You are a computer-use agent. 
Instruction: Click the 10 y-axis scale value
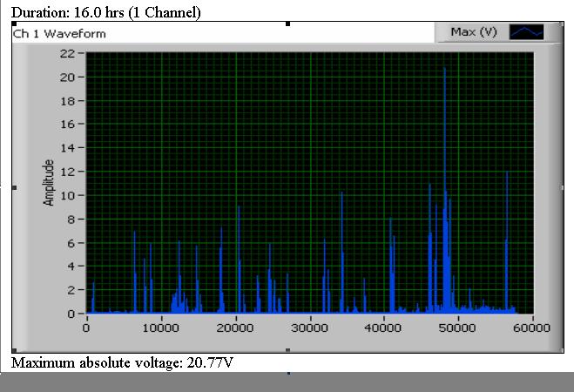[x=67, y=195]
